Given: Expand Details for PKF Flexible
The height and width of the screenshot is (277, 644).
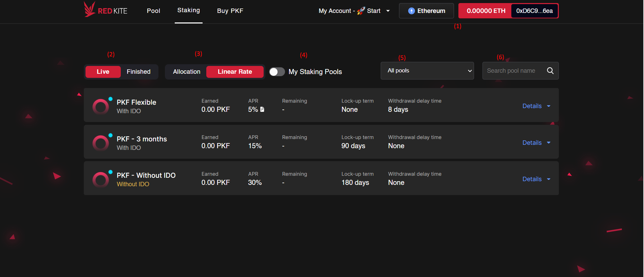Looking at the screenshot, I should [536, 106].
